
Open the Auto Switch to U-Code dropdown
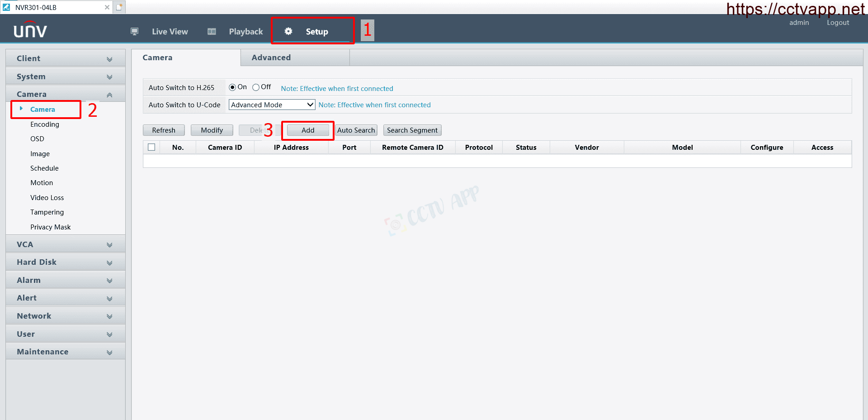(x=272, y=105)
